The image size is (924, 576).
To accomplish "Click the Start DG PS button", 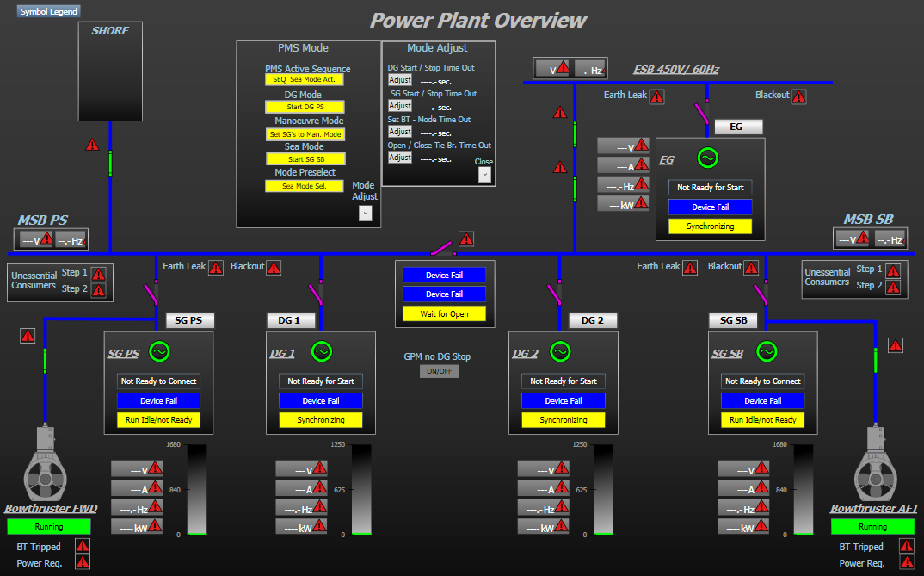I will 305,107.
